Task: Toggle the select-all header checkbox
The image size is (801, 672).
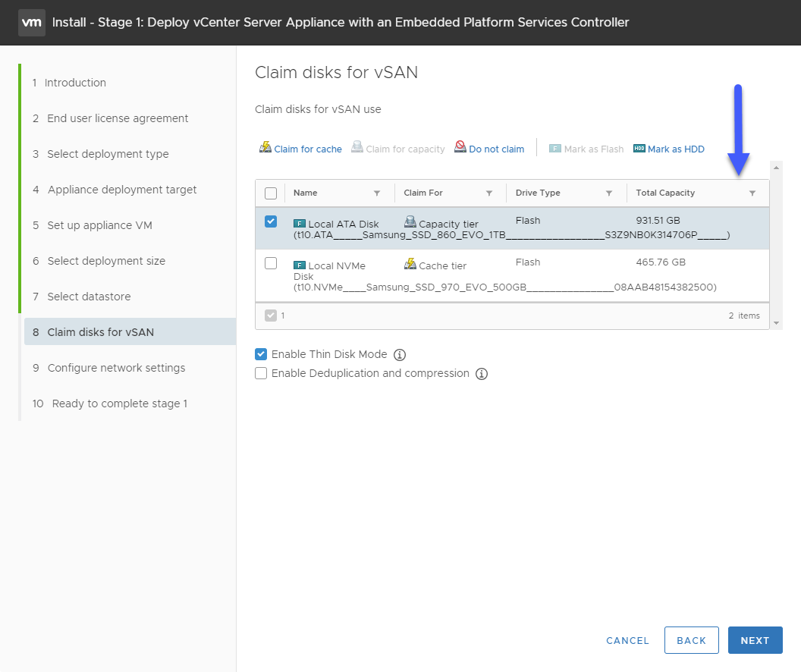Action: pyautogui.click(x=271, y=193)
